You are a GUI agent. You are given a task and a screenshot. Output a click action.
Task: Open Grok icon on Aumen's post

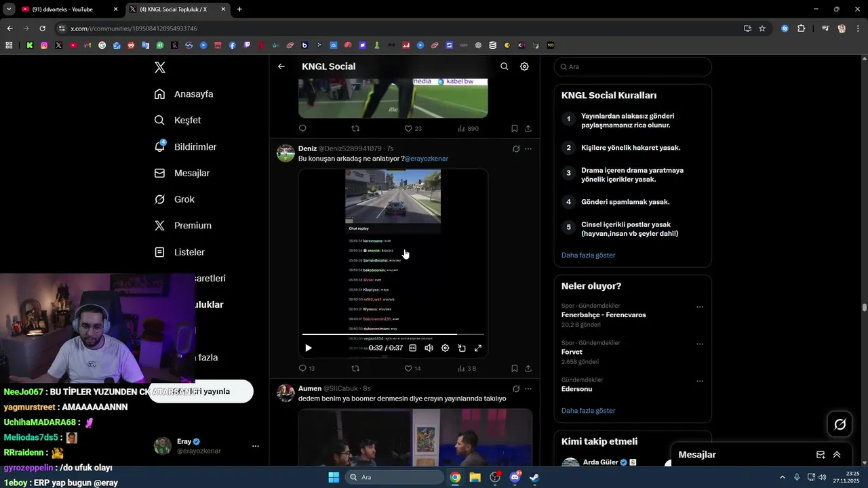pyautogui.click(x=516, y=389)
